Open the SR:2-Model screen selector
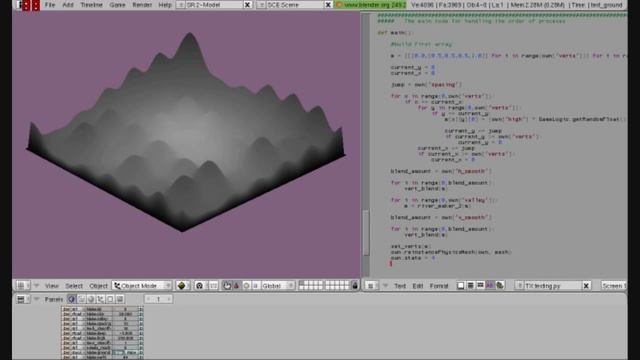 (x=181, y=5)
